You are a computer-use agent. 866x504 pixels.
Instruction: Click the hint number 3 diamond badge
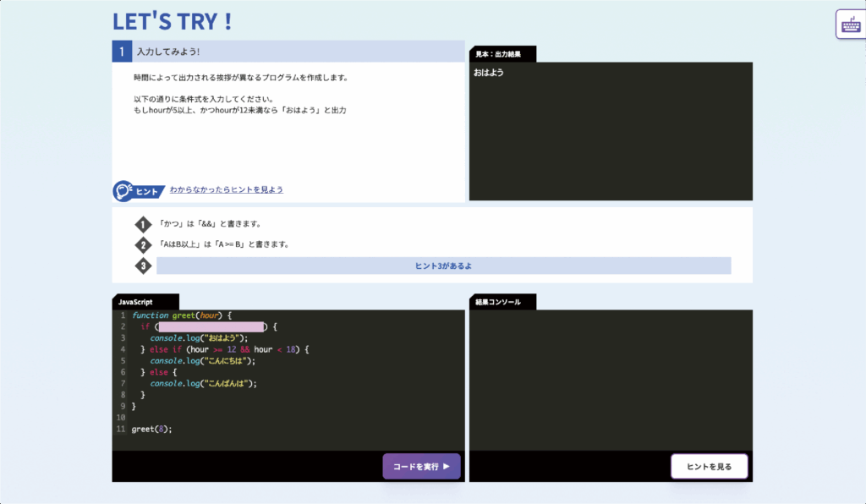(144, 266)
